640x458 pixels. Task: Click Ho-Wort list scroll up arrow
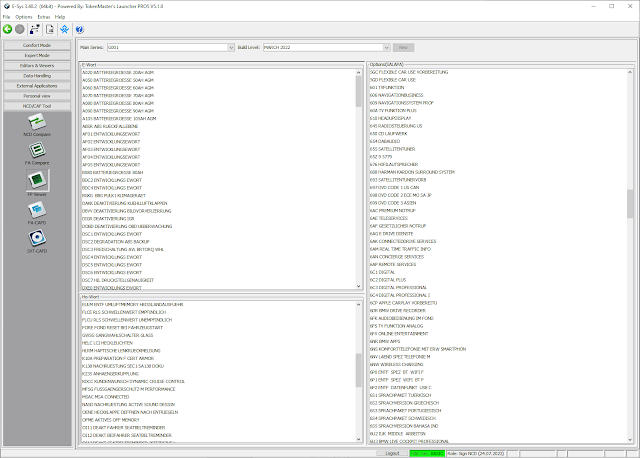[x=358, y=305]
